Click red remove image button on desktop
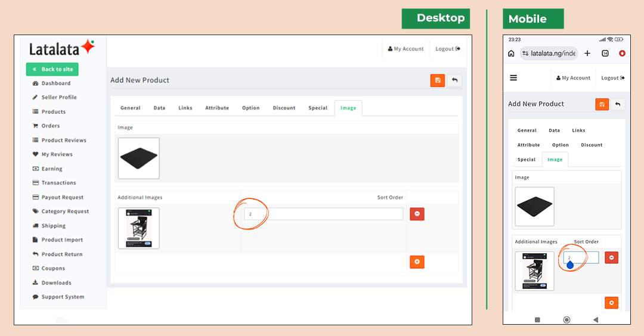Image resolution: width=644 pixels, height=336 pixels. 417,214
